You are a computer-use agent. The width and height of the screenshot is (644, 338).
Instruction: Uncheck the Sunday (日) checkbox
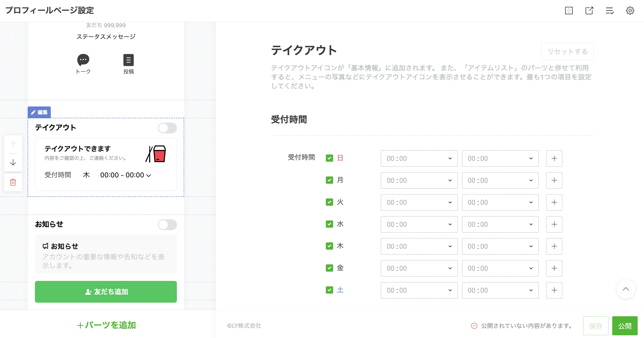(x=329, y=158)
